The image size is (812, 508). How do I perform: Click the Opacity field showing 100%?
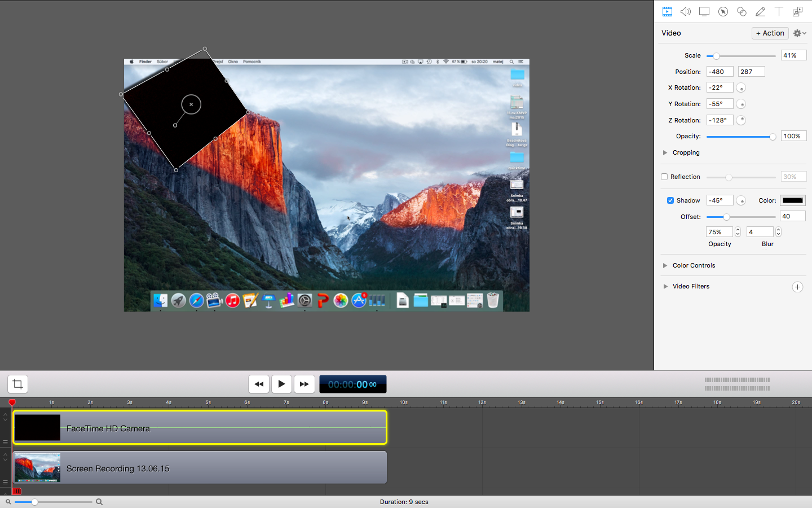pyautogui.click(x=793, y=136)
